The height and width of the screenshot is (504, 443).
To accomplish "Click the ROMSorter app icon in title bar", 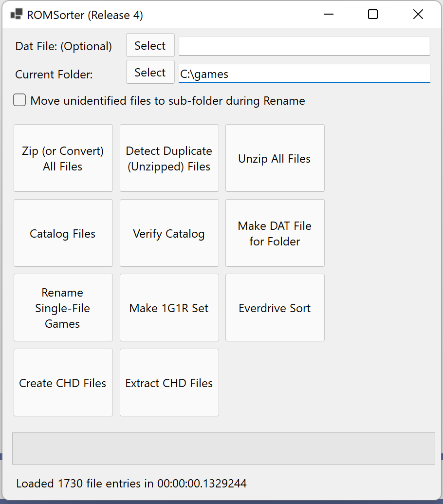I will 17,15.
